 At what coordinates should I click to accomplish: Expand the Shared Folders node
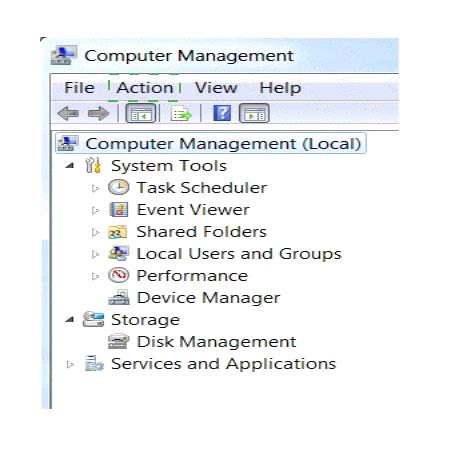95,232
